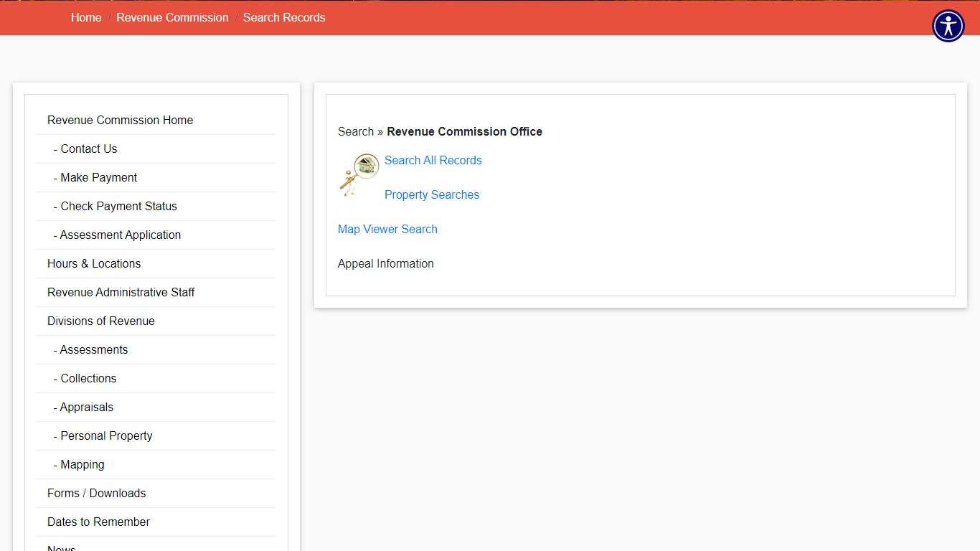Open Revenue Commission breadcrumb link

point(172,17)
